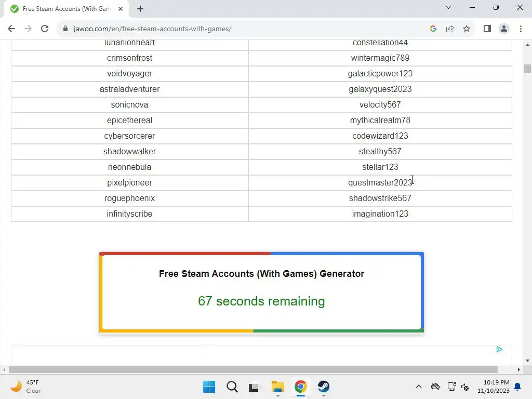Open Steam from the taskbar

[x=323, y=387]
